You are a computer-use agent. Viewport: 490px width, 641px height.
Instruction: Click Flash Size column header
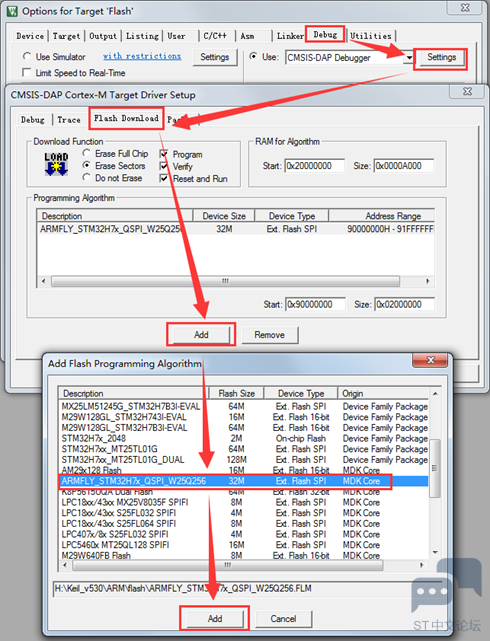click(237, 393)
